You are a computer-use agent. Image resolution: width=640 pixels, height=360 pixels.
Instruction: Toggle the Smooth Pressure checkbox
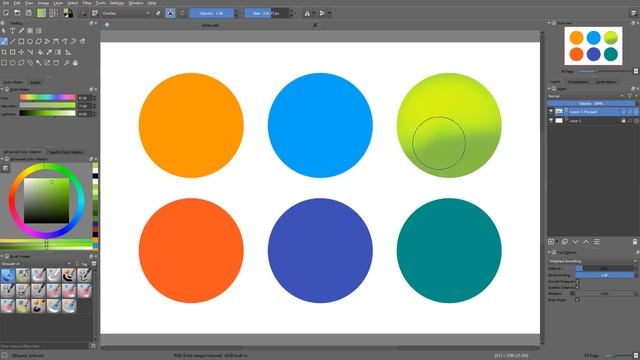click(x=577, y=281)
